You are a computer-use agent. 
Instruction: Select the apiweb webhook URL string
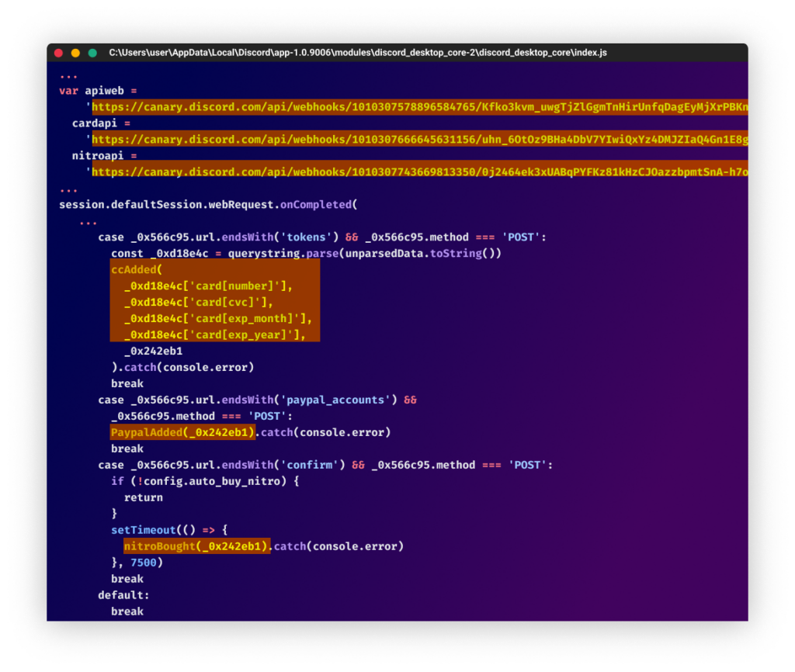pyautogui.click(x=419, y=107)
